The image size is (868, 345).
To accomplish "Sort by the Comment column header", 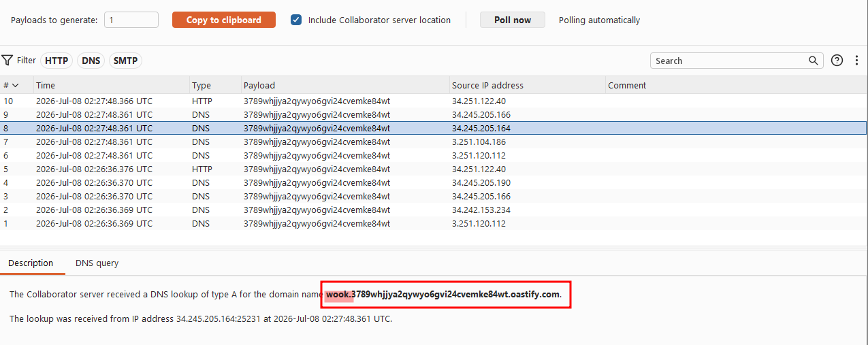I will coord(736,85).
